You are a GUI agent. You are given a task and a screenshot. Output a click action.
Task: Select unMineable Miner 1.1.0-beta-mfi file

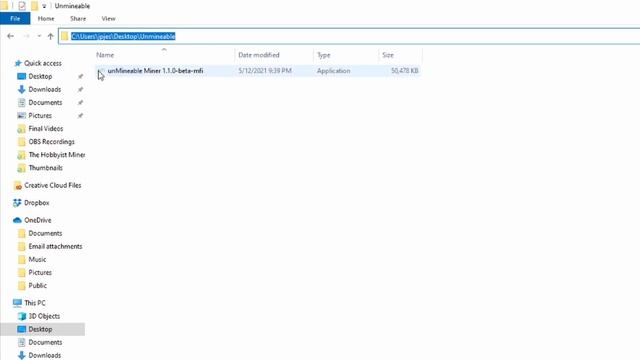pyautogui.click(x=155, y=71)
